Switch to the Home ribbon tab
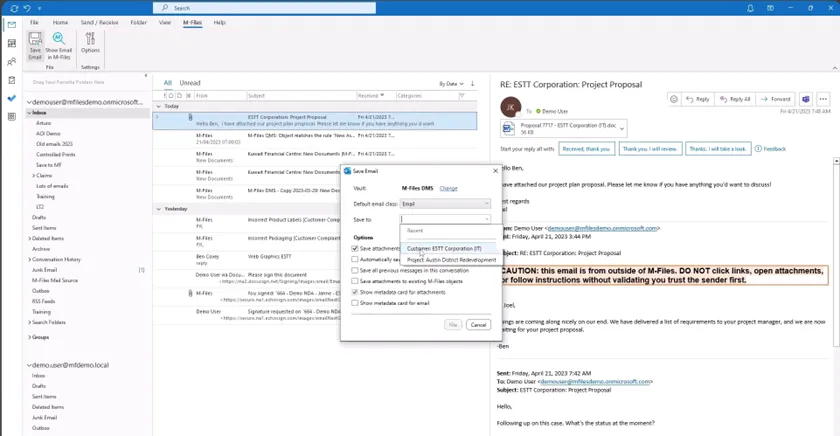Image resolution: width=840 pixels, height=436 pixels. pyautogui.click(x=60, y=22)
